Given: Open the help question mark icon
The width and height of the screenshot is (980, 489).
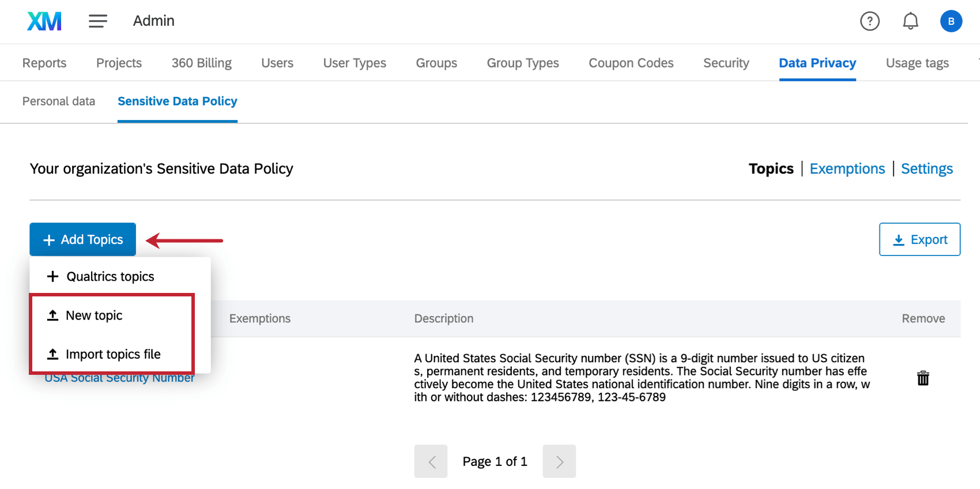Looking at the screenshot, I should click(x=869, y=21).
